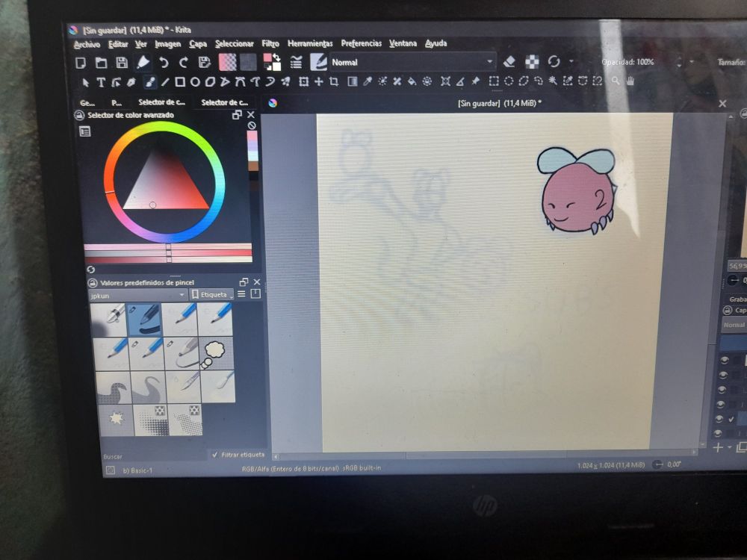Toggle visibility of second layer from top
The width and height of the screenshot is (747, 560).
(x=722, y=376)
